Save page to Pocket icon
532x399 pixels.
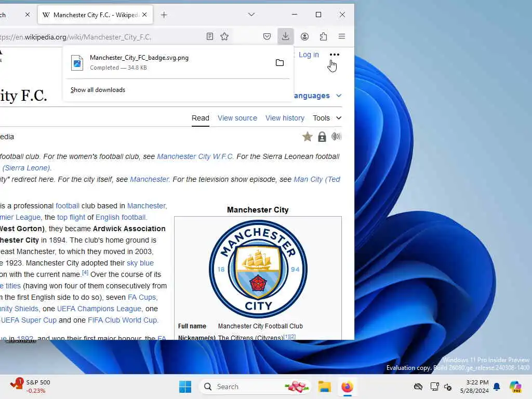tap(267, 36)
